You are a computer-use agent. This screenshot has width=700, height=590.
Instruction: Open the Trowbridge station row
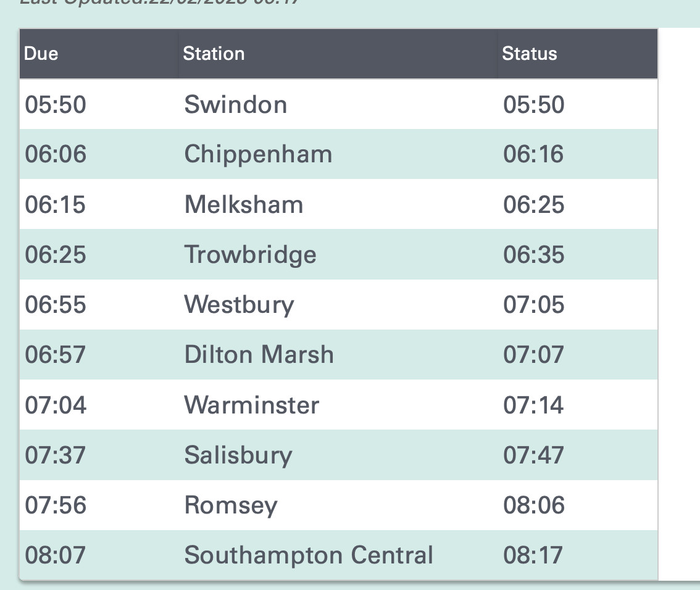pyautogui.click(x=250, y=254)
